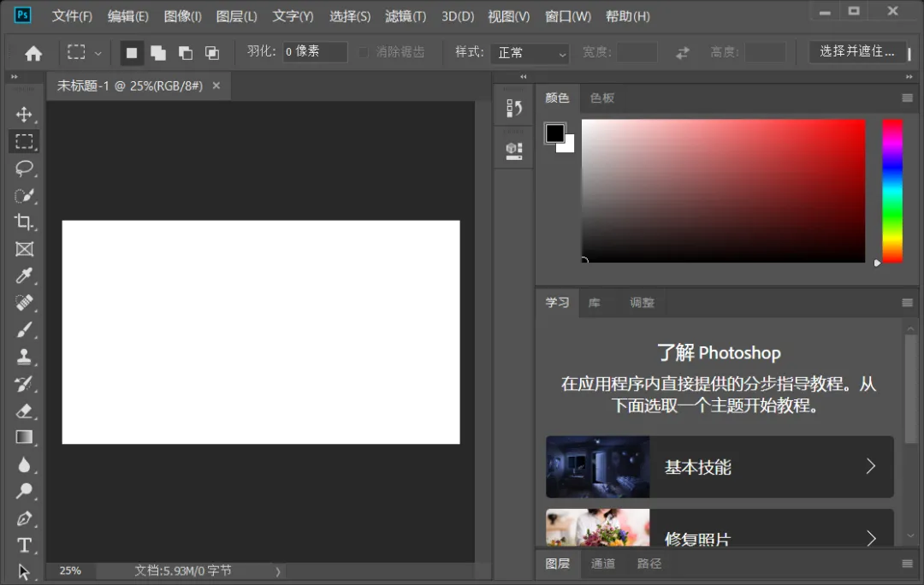Select the Crop tool

[24, 222]
